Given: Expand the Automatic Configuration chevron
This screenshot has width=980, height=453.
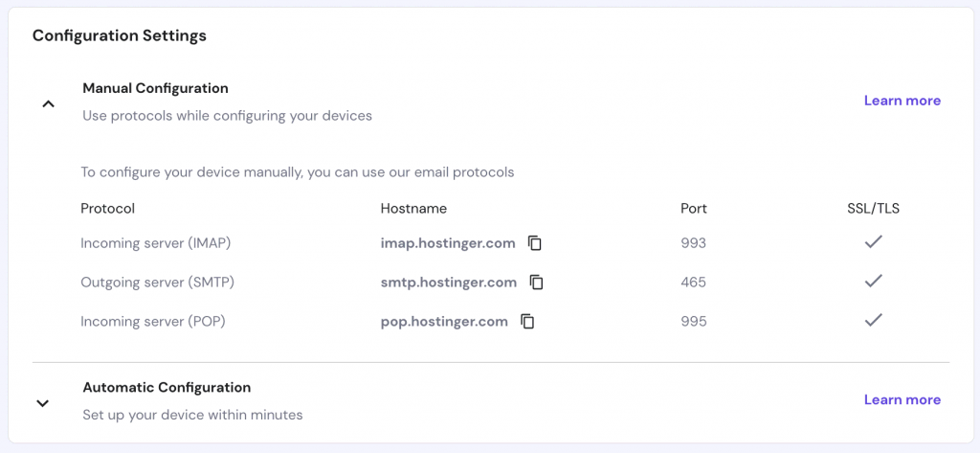Looking at the screenshot, I should pyautogui.click(x=42, y=403).
